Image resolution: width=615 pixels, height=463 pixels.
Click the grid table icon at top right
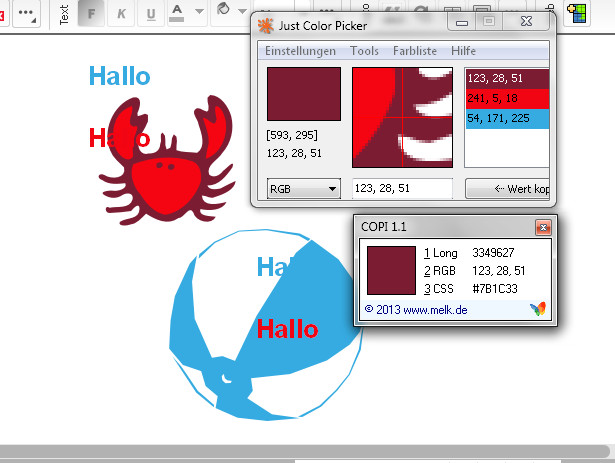pos(577,13)
